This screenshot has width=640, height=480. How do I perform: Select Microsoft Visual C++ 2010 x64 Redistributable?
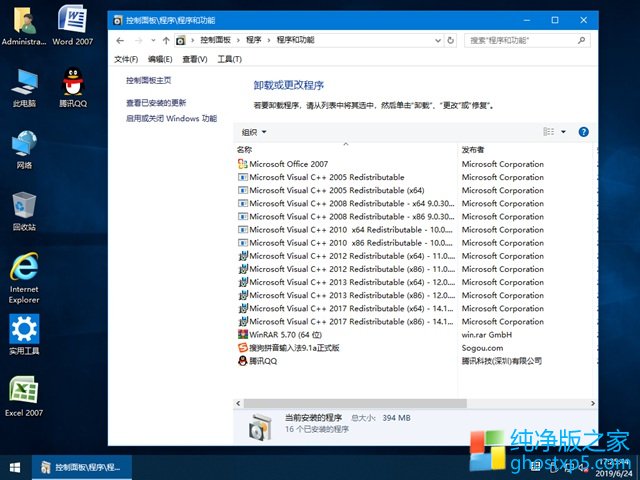point(345,230)
